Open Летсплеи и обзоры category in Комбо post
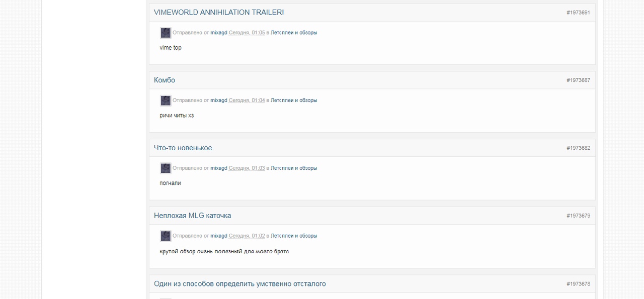This screenshot has width=644, height=299. (294, 101)
